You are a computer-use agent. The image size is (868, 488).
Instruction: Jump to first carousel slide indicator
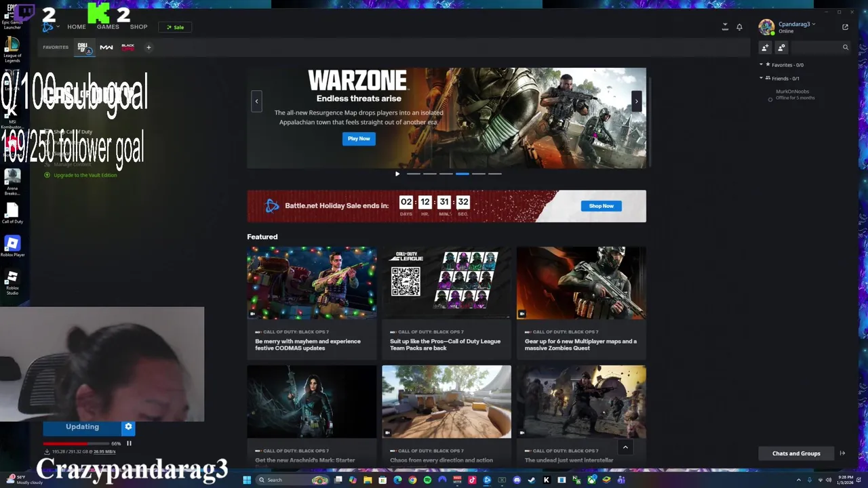[413, 174]
